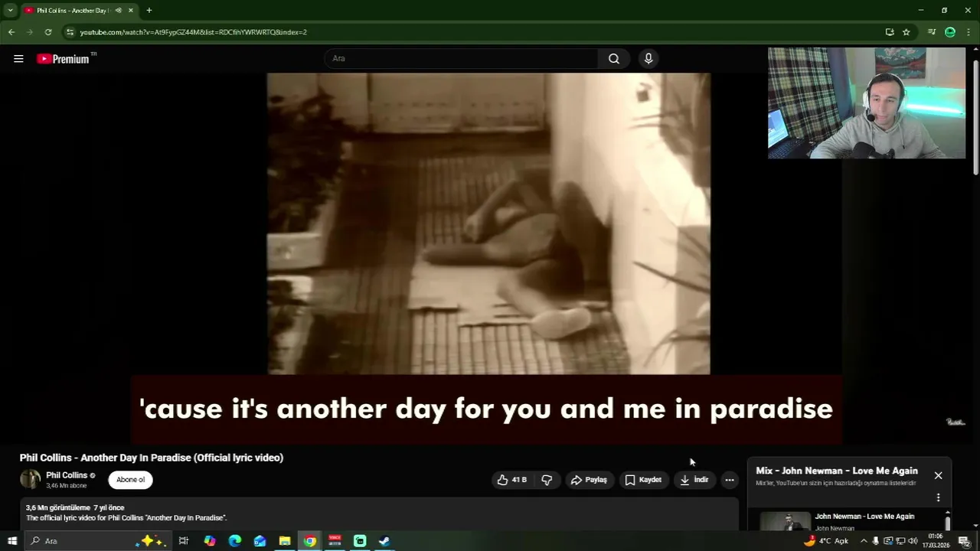Open volume control in system tray
Image resolution: width=980 pixels, height=551 pixels.
click(913, 541)
